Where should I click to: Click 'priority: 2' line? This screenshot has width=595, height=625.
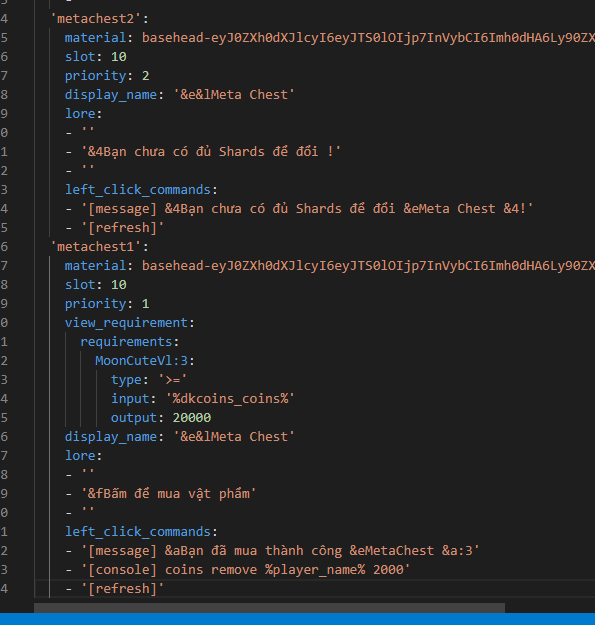coord(107,76)
